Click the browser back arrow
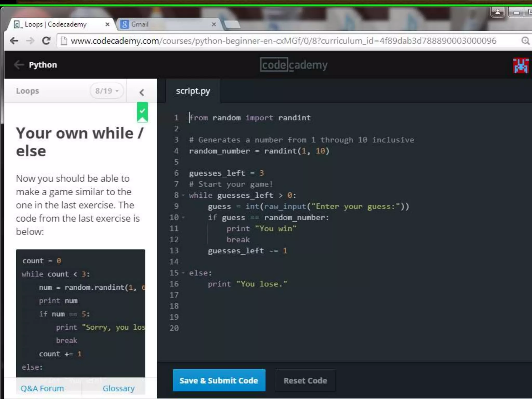Screen dimensions: 532x399 (x=14, y=41)
